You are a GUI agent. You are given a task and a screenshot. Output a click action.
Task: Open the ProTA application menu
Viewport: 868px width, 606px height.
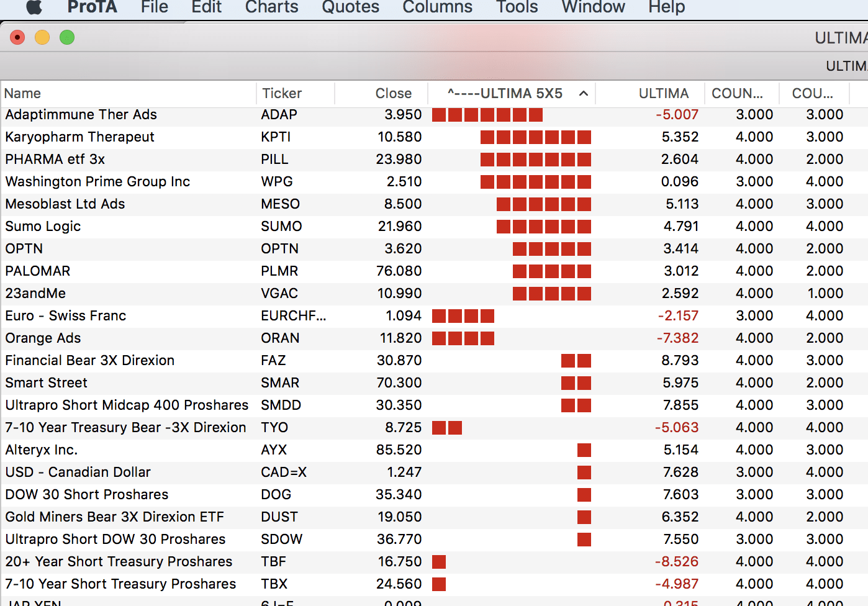[x=92, y=7]
